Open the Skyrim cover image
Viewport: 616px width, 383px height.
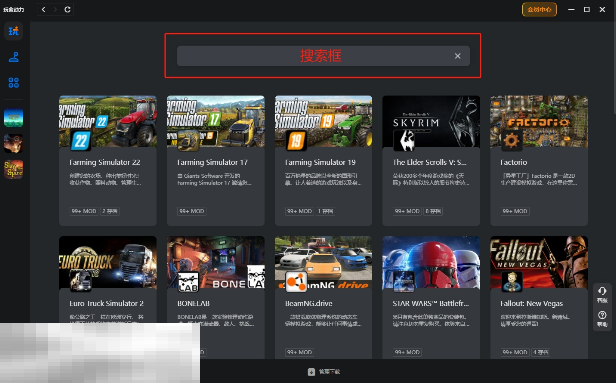(431, 121)
